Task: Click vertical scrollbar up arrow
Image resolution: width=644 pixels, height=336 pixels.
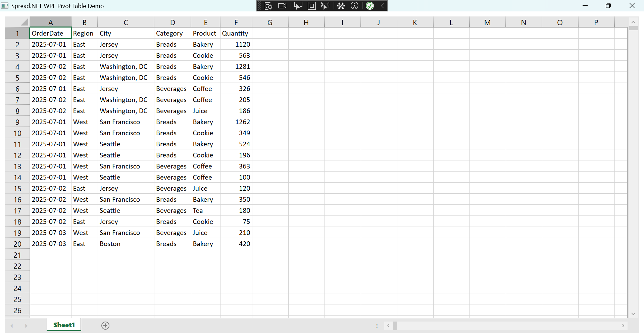Action: tap(633, 22)
